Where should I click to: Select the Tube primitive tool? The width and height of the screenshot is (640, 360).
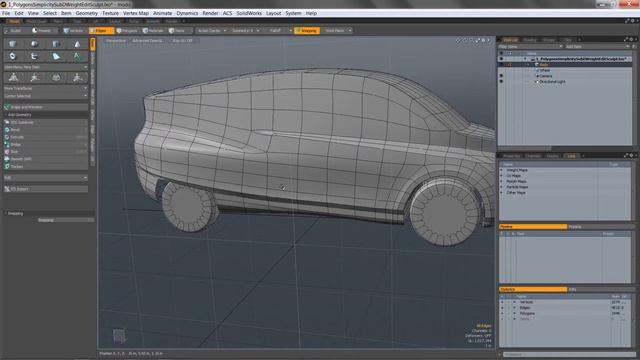point(34,56)
